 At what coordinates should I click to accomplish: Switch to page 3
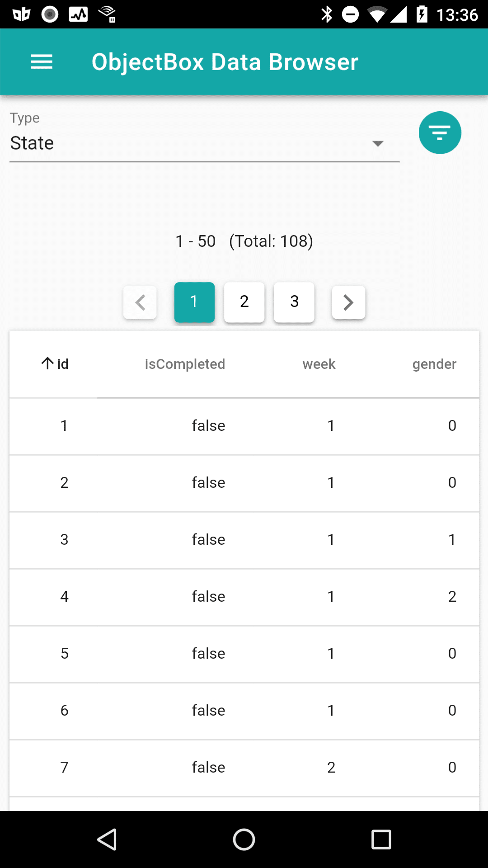[x=294, y=302]
